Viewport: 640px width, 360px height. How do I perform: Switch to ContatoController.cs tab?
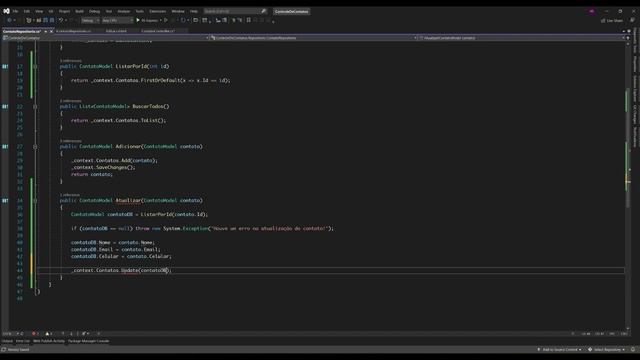coord(158,31)
